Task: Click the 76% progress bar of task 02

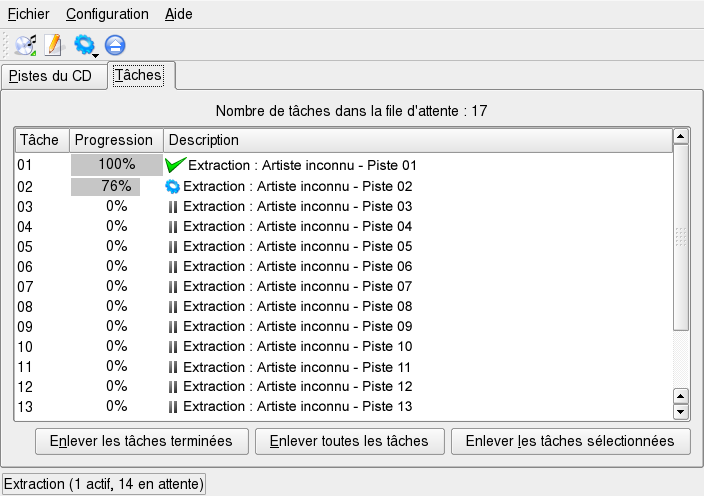Action: click(x=106, y=186)
